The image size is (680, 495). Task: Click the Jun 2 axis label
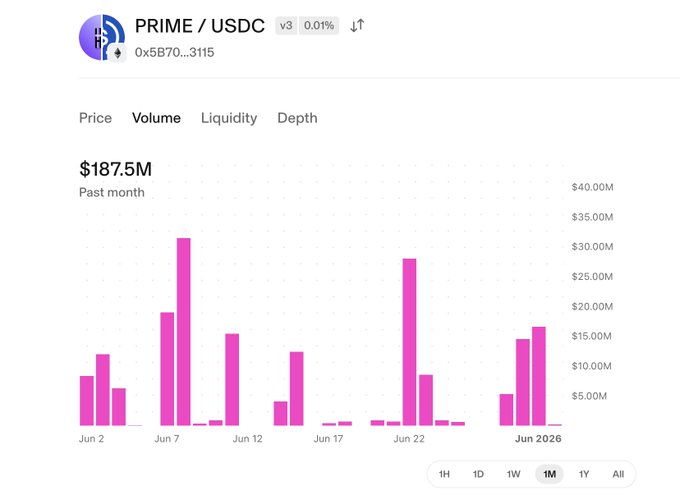pos(92,439)
